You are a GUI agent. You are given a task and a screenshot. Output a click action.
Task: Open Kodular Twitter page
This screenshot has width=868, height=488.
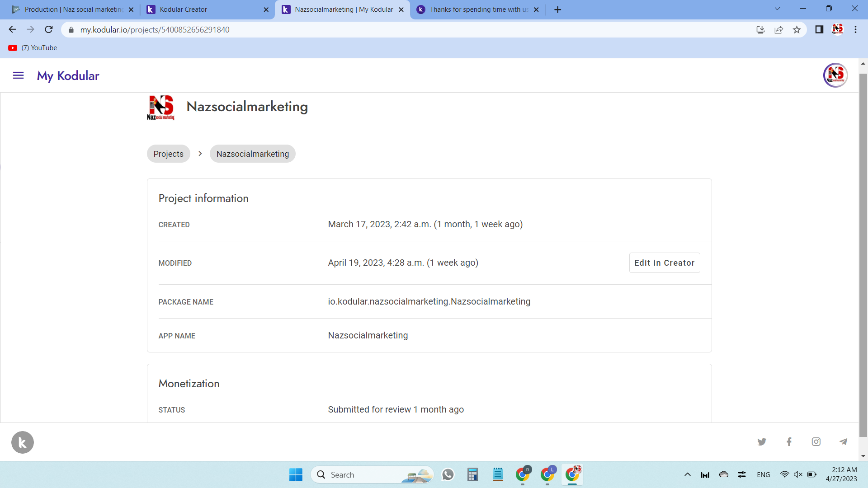click(762, 442)
